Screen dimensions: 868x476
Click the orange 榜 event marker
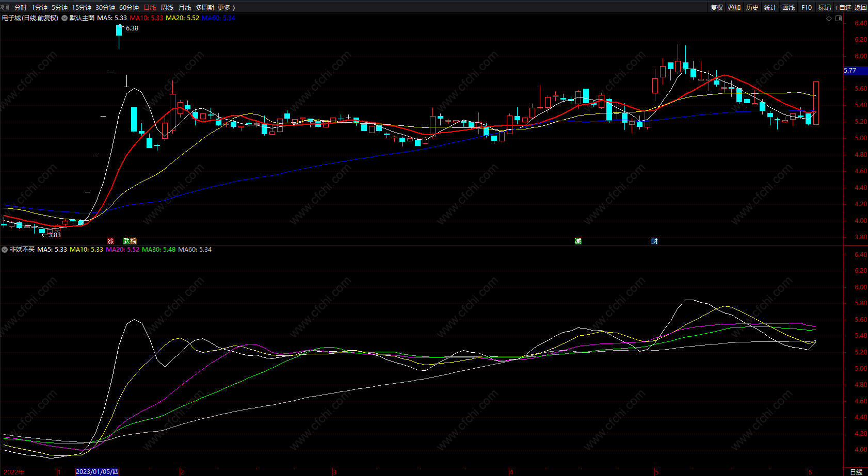pyautogui.click(x=133, y=241)
